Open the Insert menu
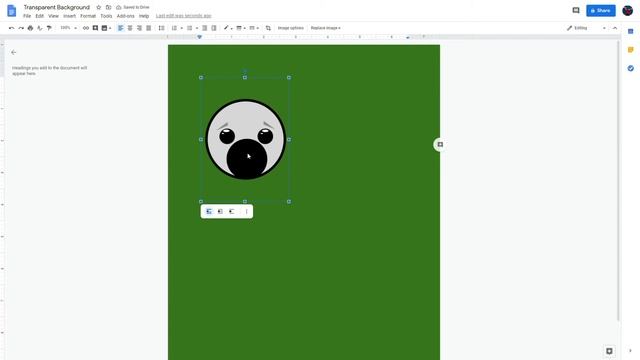640x360 pixels. (69, 16)
